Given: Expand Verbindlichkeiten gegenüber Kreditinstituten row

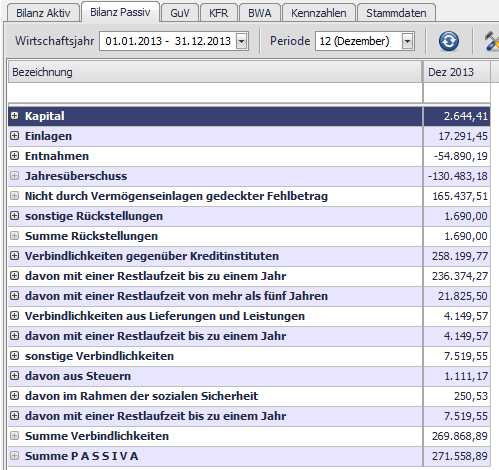Looking at the screenshot, I should [x=14, y=256].
